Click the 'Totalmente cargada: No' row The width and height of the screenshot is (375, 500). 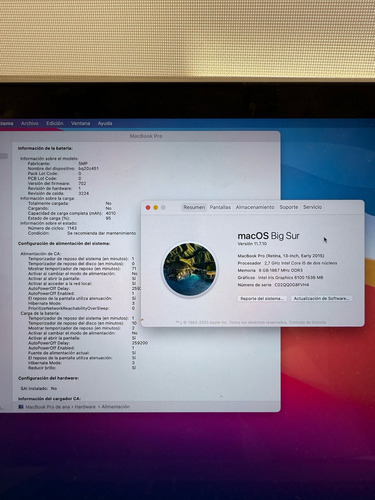[70, 203]
